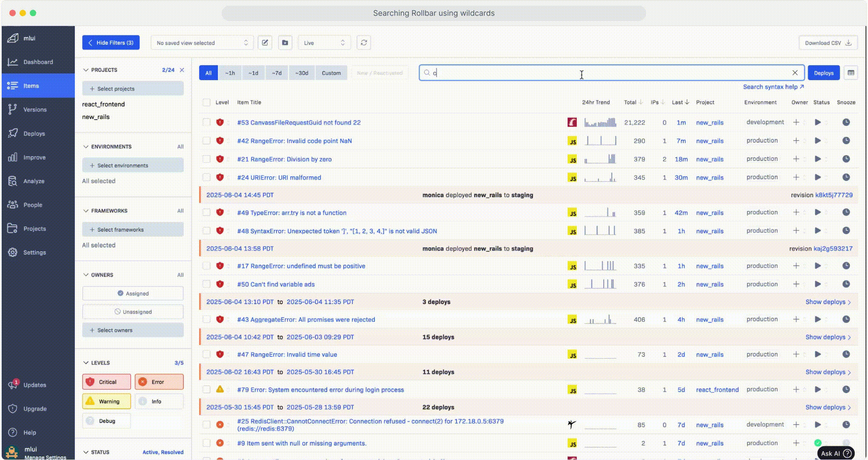Screen dimensions: 868x460
Task: Toggle the select-all items checkbox
Action: coord(206,102)
